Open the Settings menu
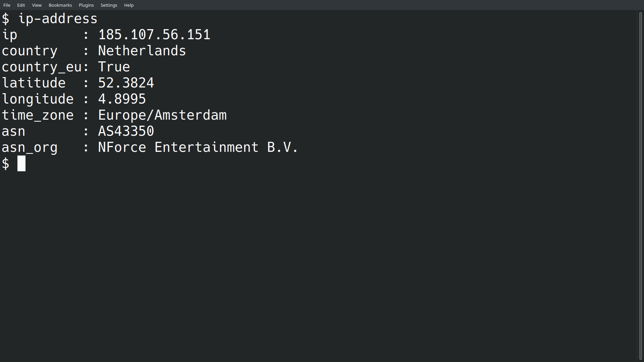 point(109,5)
